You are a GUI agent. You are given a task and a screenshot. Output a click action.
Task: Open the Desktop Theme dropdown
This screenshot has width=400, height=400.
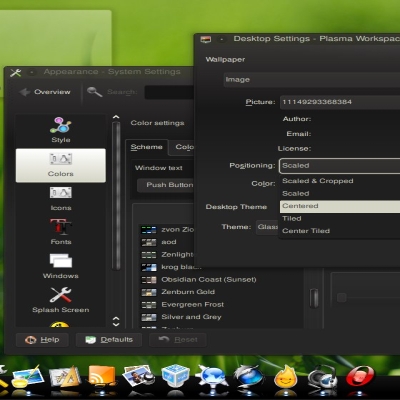coord(267,227)
